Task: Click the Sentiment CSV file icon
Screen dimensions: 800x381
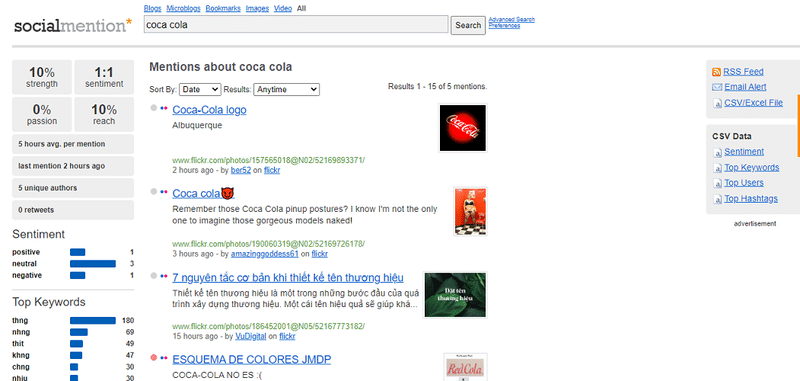Action: click(x=717, y=152)
